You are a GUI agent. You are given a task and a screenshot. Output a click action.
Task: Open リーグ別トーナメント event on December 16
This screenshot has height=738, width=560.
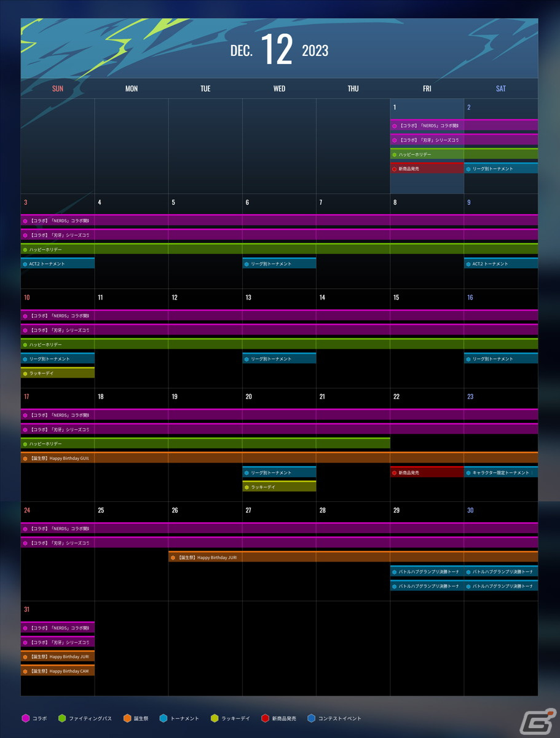(x=501, y=359)
